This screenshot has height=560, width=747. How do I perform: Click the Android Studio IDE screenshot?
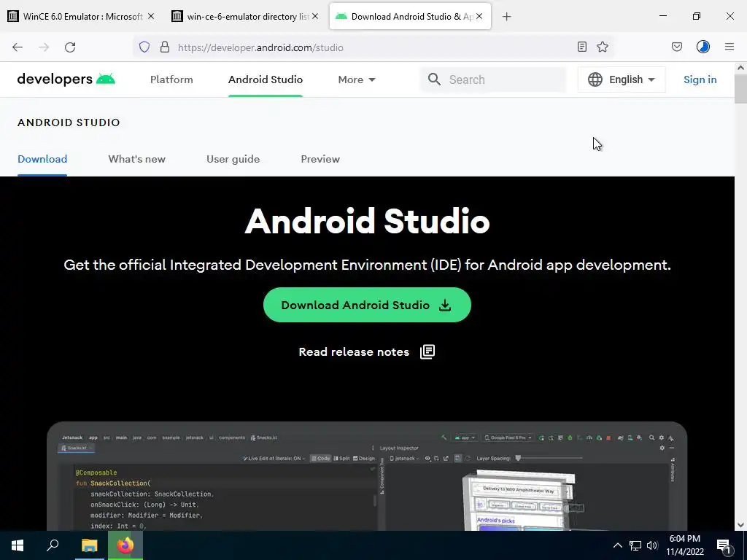[367, 476]
